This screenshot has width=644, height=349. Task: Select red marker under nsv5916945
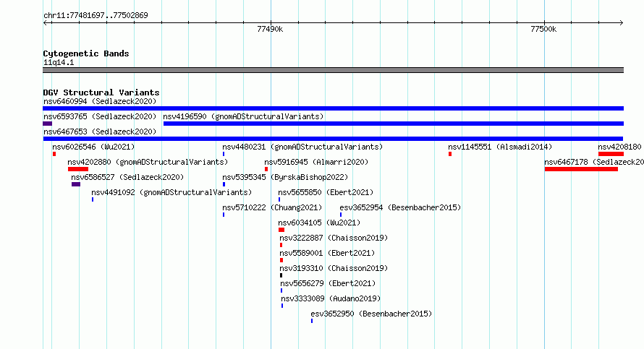coord(266,169)
